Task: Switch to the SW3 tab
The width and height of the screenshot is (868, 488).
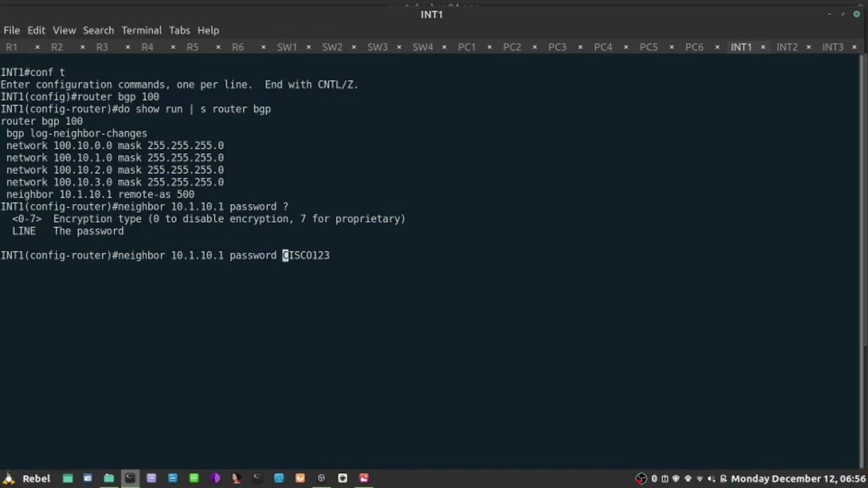Action: [x=378, y=47]
